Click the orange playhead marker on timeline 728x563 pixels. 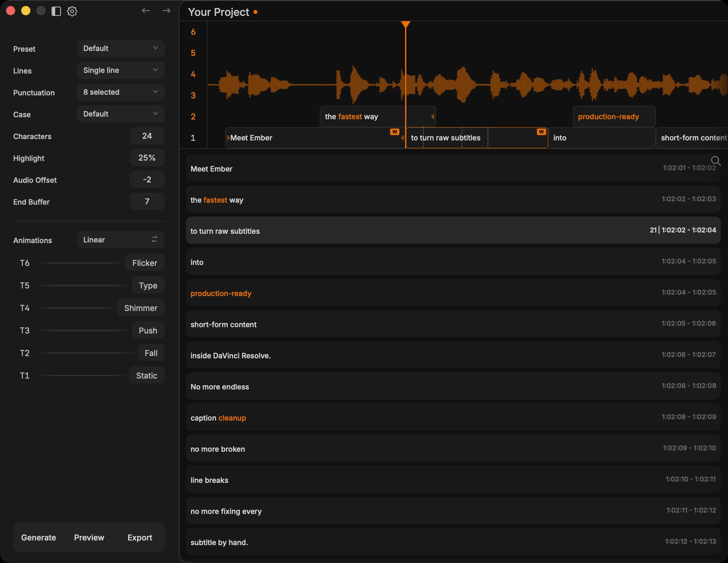click(405, 25)
